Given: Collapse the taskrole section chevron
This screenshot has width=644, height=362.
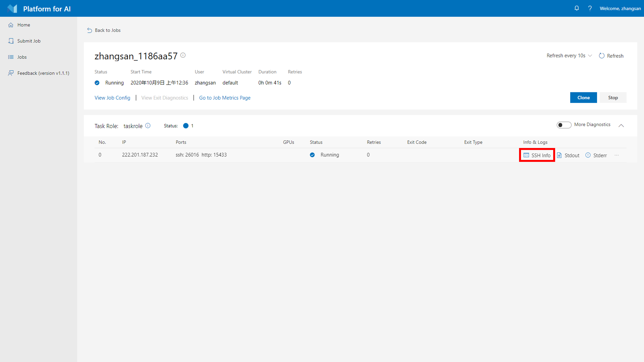Looking at the screenshot, I should pos(621,125).
